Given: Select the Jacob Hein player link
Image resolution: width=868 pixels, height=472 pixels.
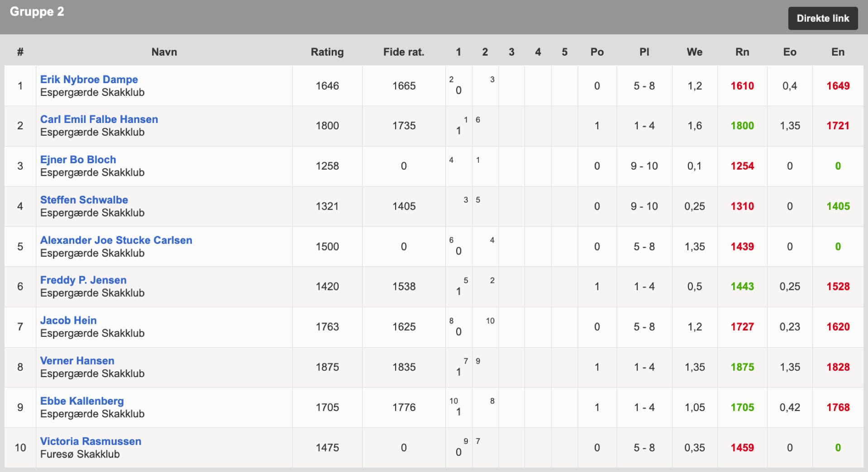Looking at the screenshot, I should pos(68,321).
